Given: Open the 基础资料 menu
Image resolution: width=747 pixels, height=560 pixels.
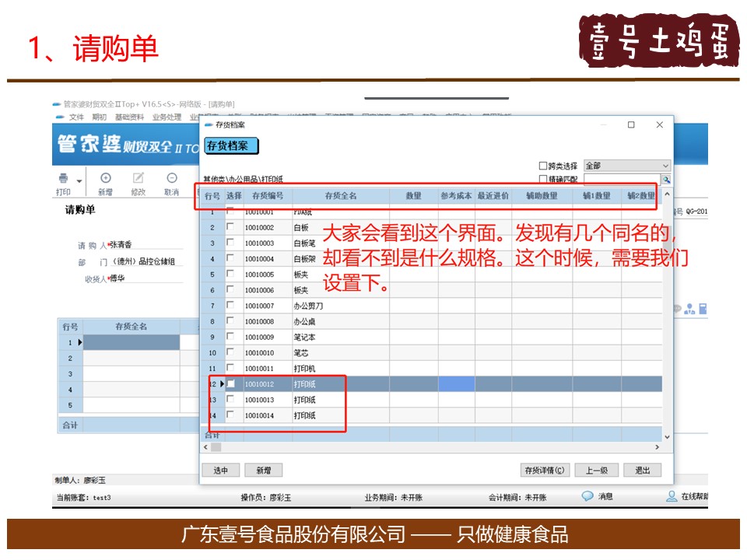Looking at the screenshot, I should [129, 117].
